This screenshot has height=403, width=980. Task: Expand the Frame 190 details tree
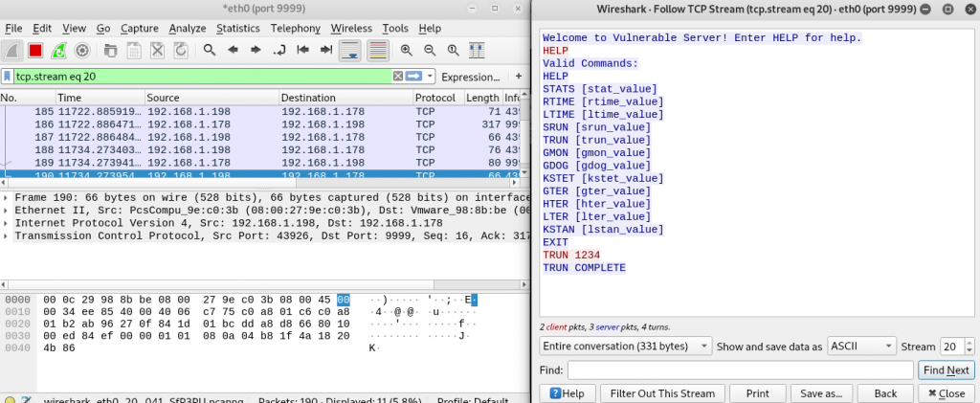coord(7,197)
